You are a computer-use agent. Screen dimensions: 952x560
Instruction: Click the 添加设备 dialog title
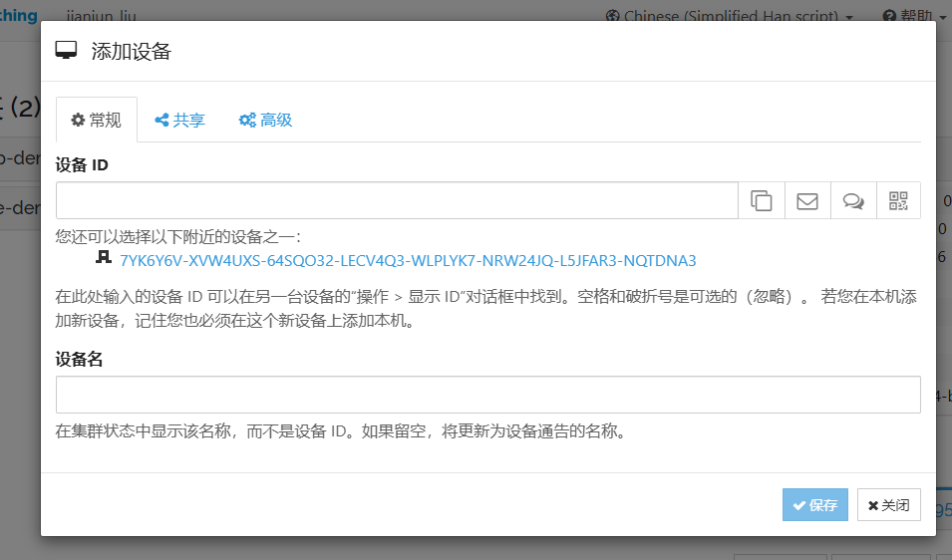click(132, 51)
